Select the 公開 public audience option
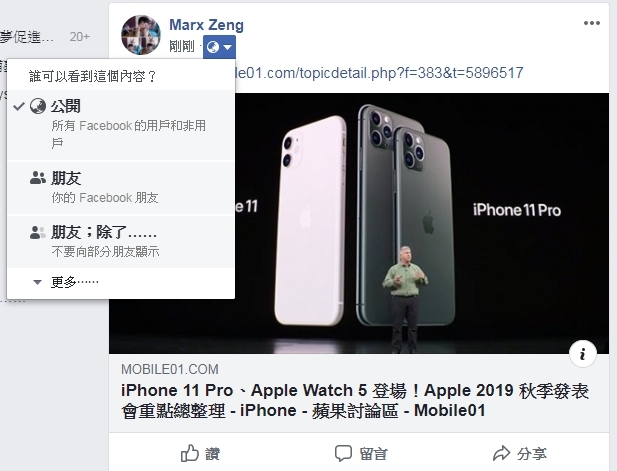617x471 pixels. [x=121, y=124]
